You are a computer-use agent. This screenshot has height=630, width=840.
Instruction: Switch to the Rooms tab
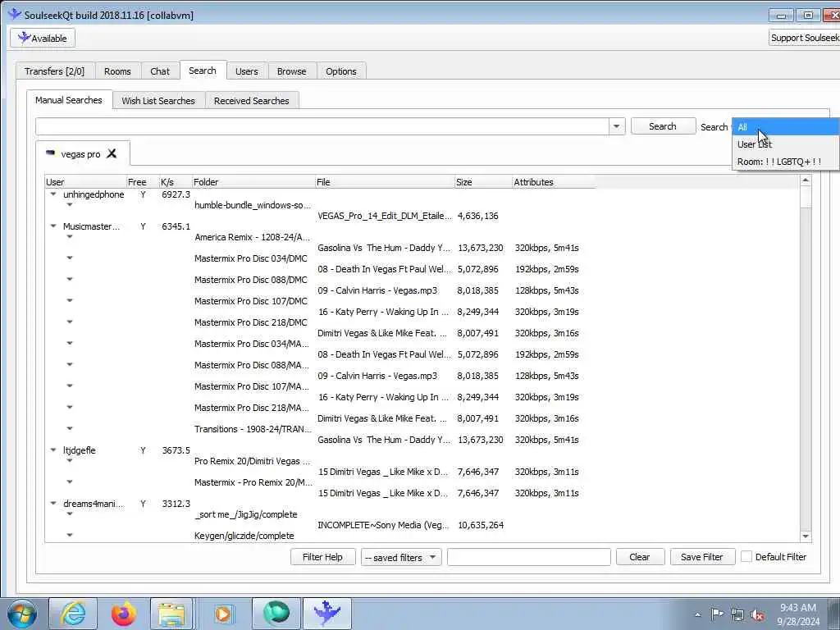(x=117, y=71)
